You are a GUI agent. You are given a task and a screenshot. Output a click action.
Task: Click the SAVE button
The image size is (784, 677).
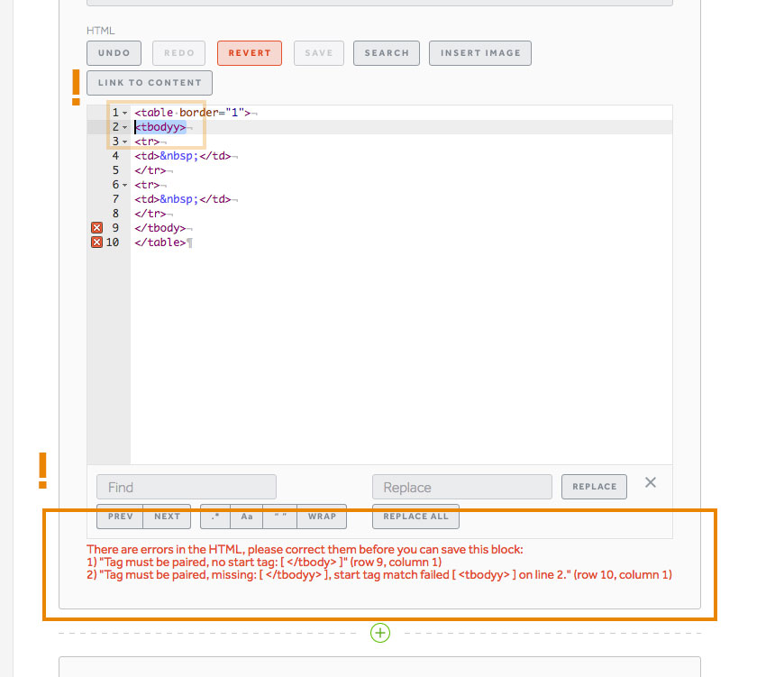coord(319,53)
